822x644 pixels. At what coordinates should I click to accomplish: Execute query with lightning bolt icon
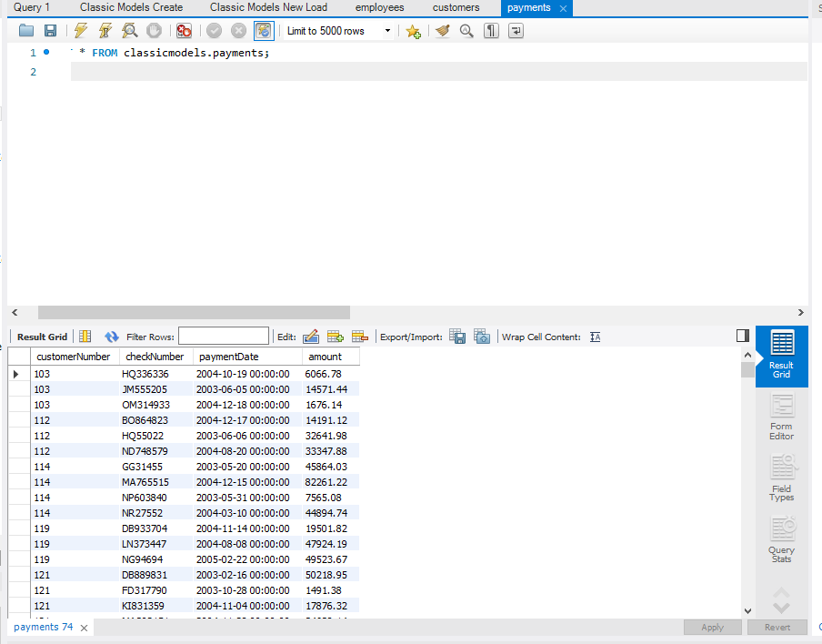[x=81, y=31]
